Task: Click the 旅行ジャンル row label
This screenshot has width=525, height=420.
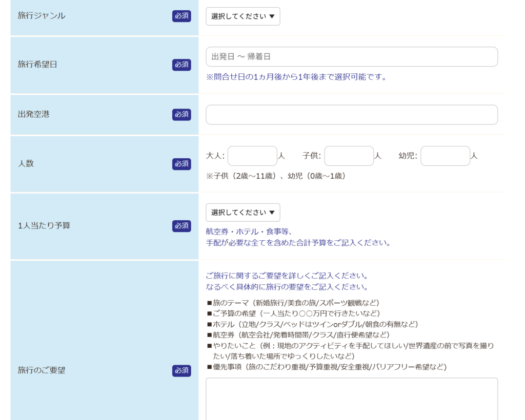Action: 42,16
